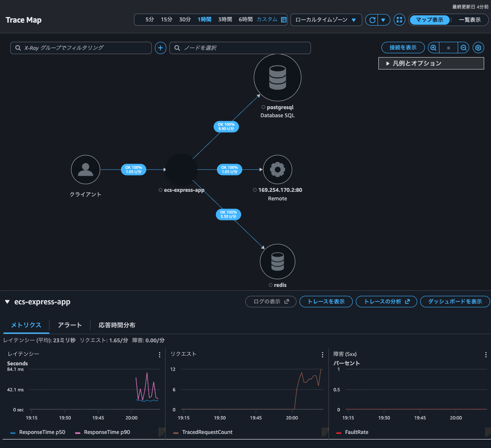Open trace map settings gear
This screenshot has width=491, height=448.
click(478, 48)
